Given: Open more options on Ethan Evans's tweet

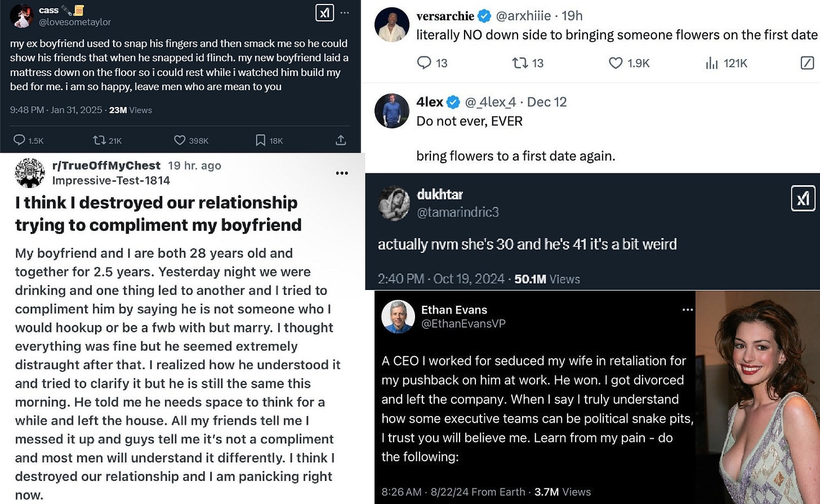Looking at the screenshot, I should pyautogui.click(x=688, y=310).
